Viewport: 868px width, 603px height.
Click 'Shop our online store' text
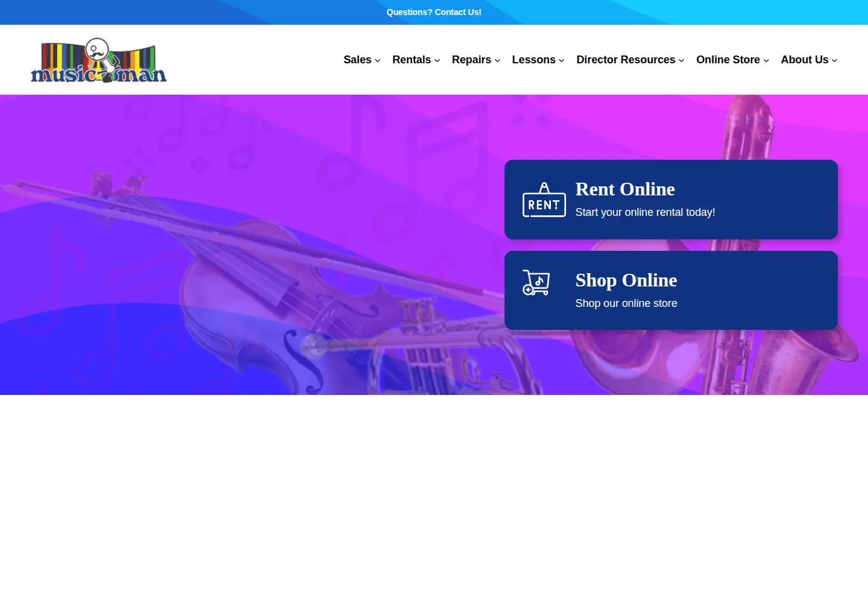[x=626, y=303]
